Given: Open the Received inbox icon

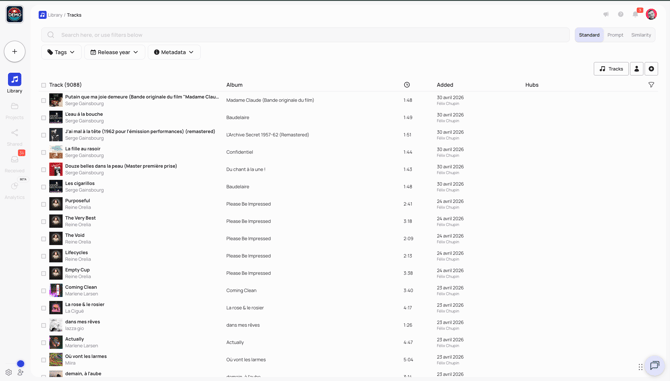Looking at the screenshot, I should (x=15, y=159).
